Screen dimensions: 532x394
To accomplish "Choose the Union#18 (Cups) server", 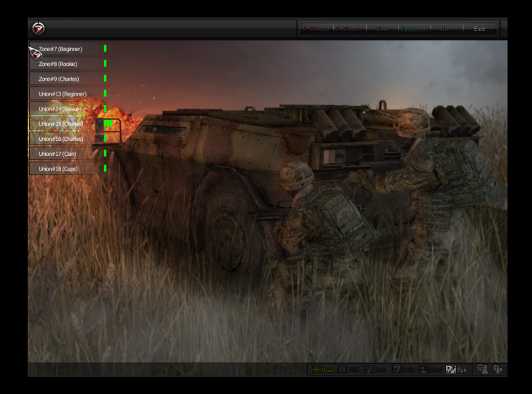I will (x=69, y=168).
